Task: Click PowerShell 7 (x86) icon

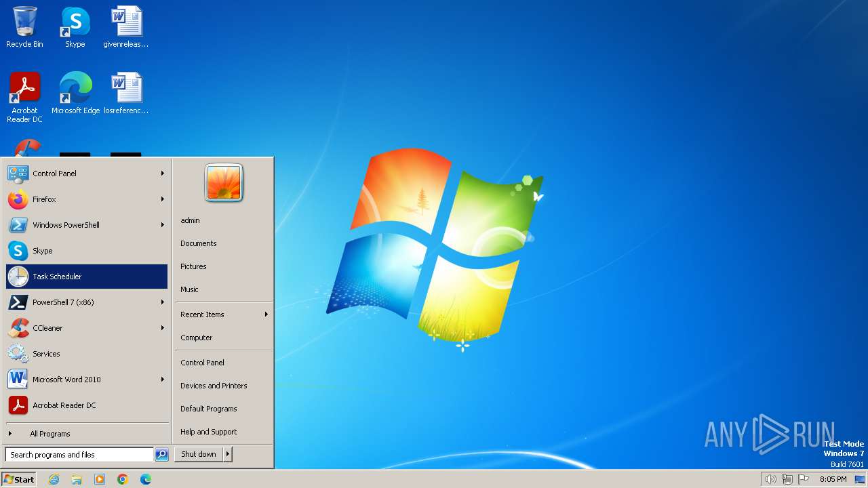Action: click(18, 302)
